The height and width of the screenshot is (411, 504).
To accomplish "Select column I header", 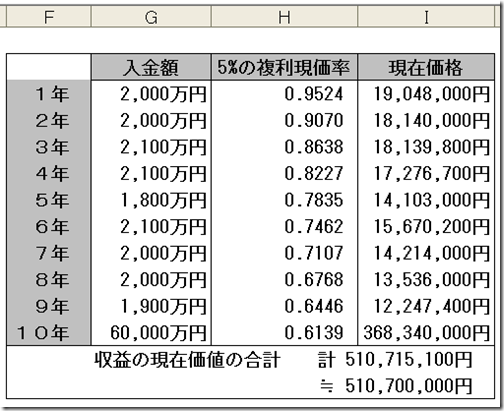I will 426,17.
